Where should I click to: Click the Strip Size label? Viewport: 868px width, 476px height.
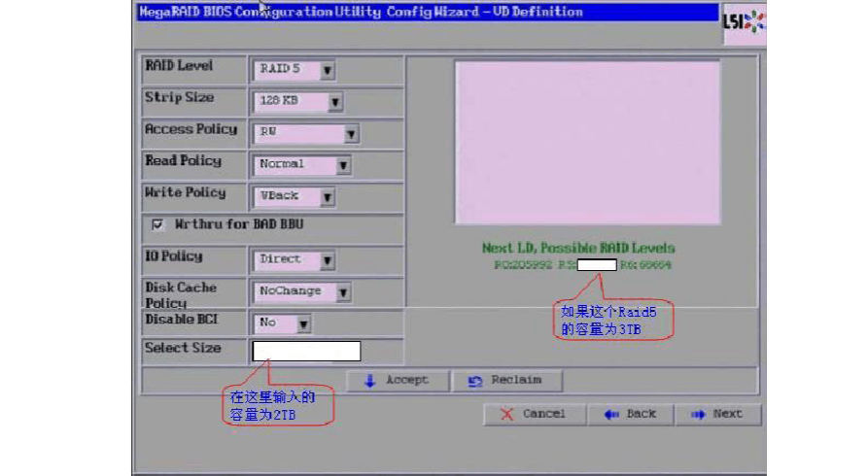[x=180, y=97]
